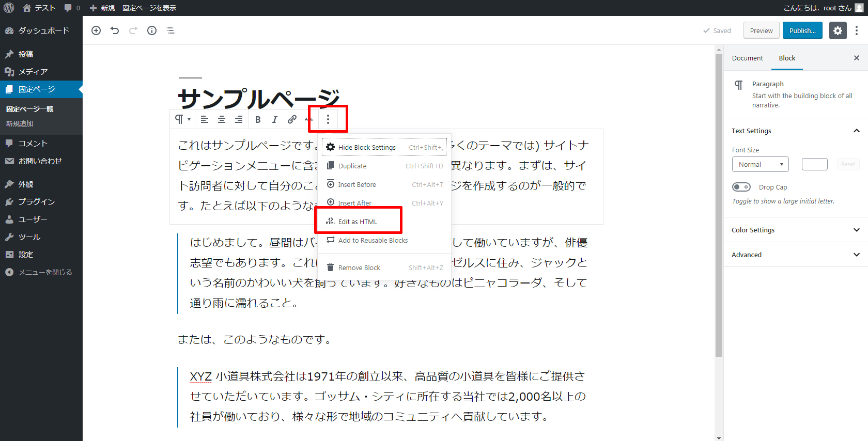Viewport: 868px width, 441px height.
Task: Open the content structure info icon
Action: pyautogui.click(x=152, y=30)
